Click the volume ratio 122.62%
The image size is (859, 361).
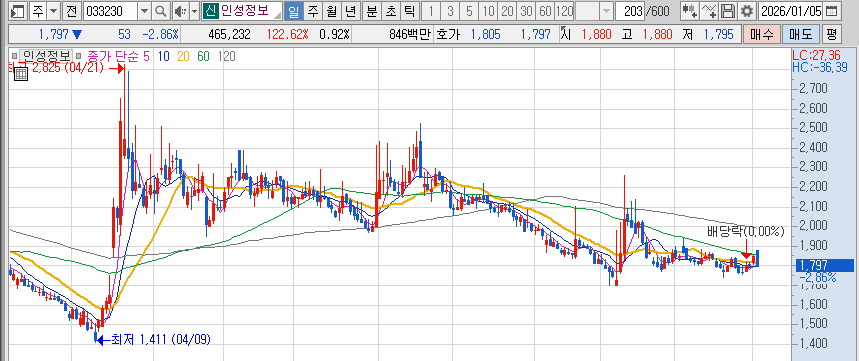tap(288, 35)
